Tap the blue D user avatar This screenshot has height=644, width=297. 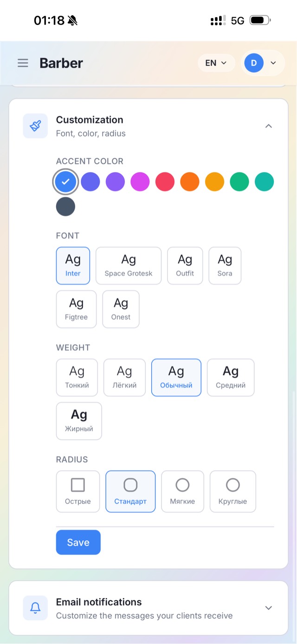pyautogui.click(x=254, y=63)
